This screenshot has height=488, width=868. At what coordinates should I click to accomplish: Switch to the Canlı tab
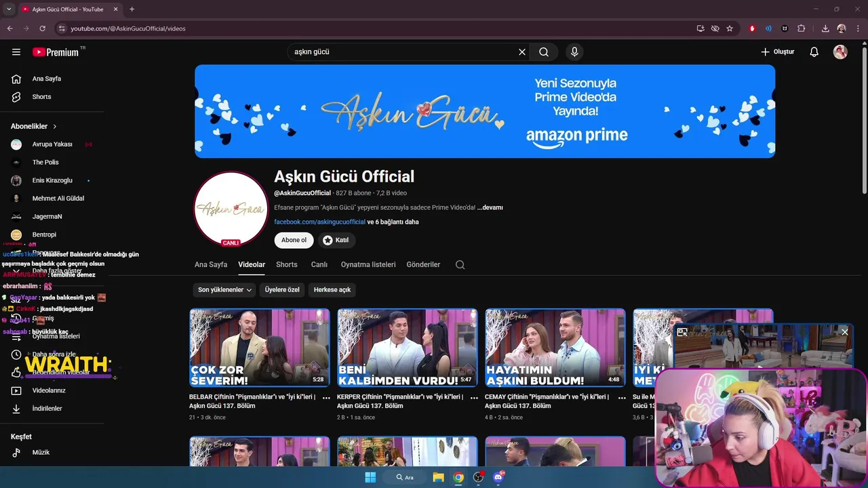319,265
